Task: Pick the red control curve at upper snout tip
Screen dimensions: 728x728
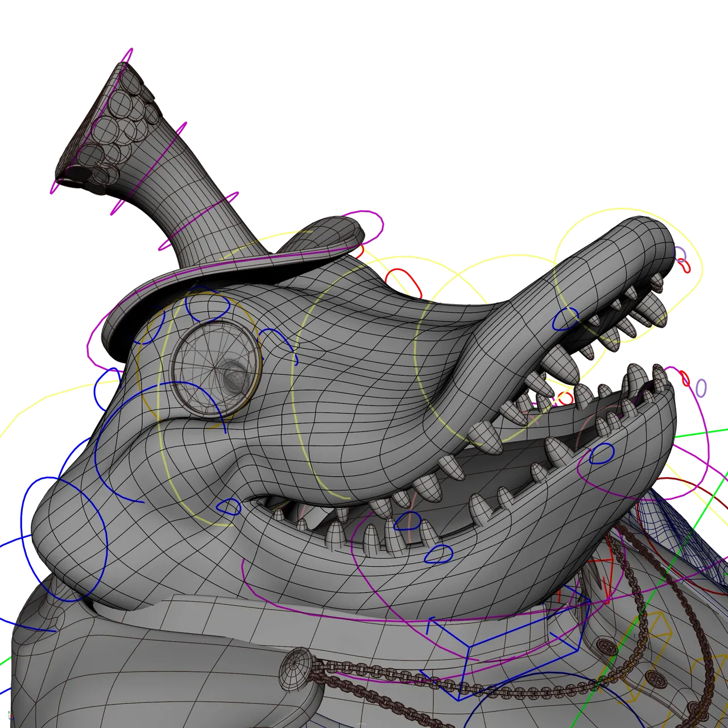Action: tap(685, 266)
